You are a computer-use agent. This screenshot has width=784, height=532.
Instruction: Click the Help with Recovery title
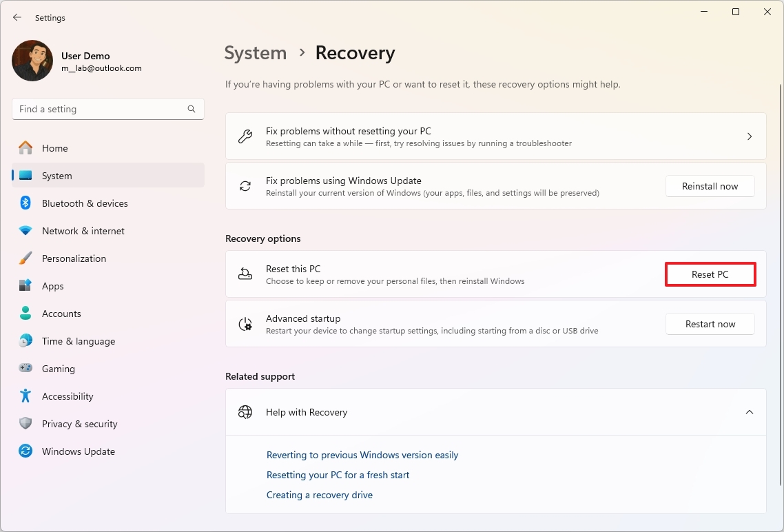[307, 412]
